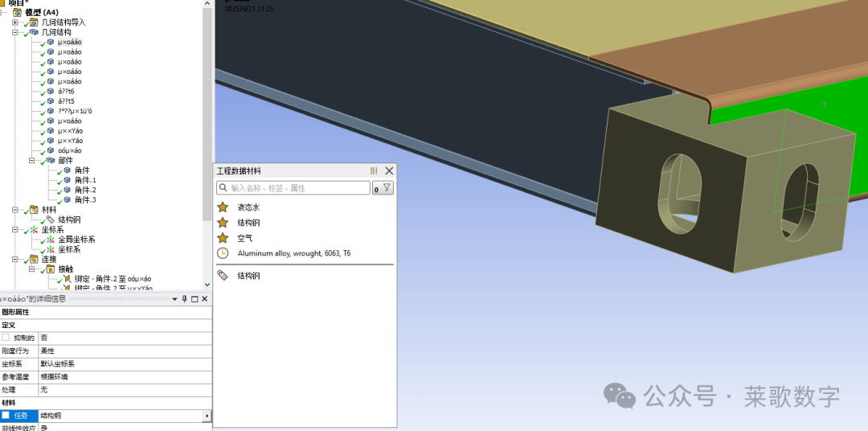Screen dimensions: 868x431
Task: Expand the 几何结构导入 node
Action: click(x=15, y=23)
